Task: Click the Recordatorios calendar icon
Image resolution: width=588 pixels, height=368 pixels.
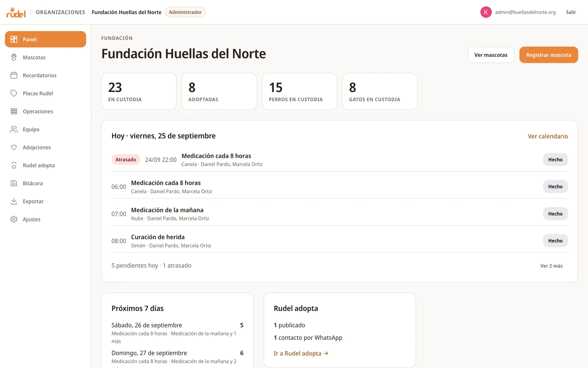Action: pyautogui.click(x=14, y=75)
